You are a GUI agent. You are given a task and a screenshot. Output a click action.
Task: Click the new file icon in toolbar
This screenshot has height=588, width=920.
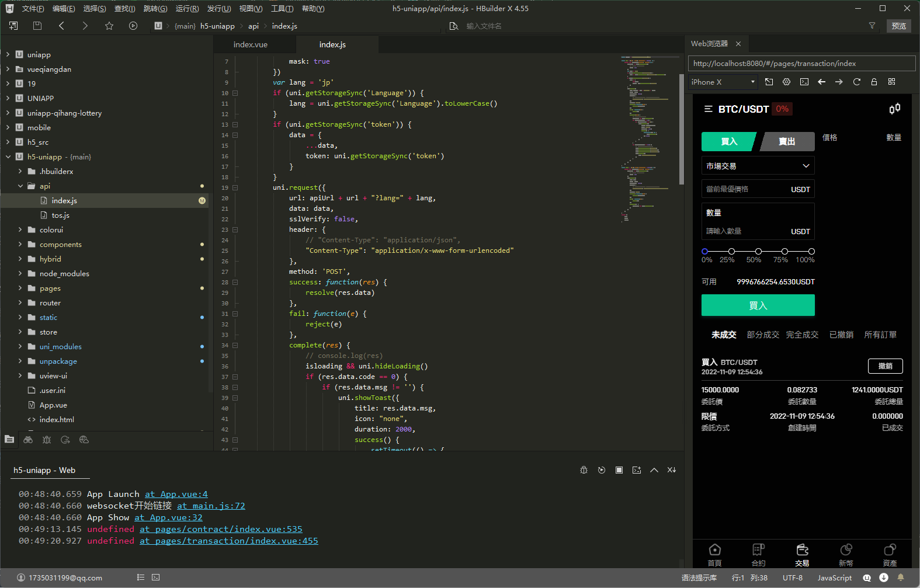point(13,26)
